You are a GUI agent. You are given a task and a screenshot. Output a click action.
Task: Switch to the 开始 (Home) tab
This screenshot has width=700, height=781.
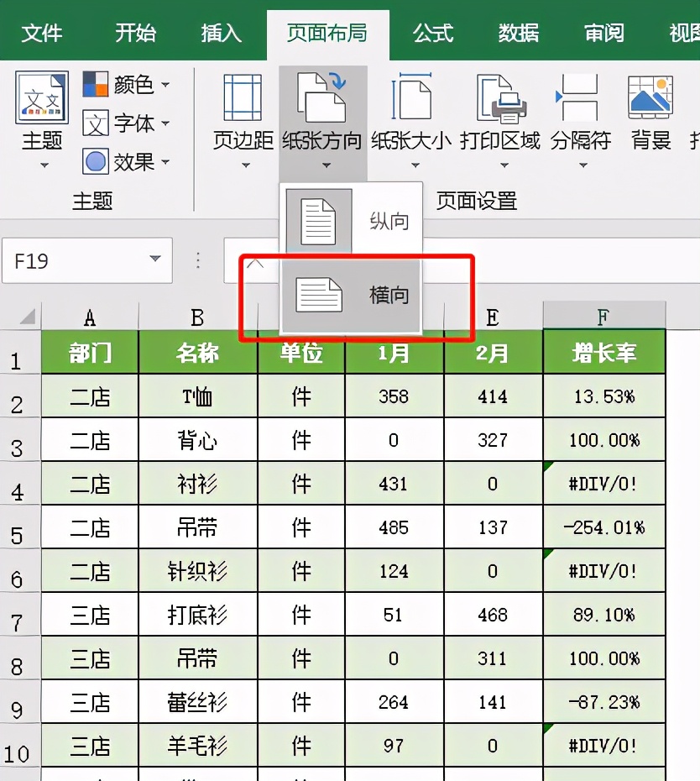pyautogui.click(x=134, y=34)
